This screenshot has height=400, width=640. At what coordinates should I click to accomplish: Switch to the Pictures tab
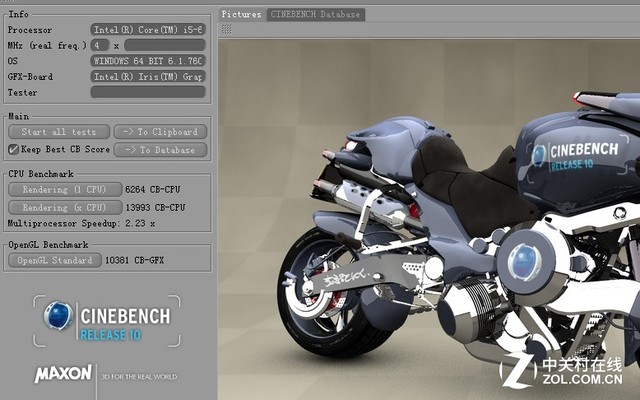tap(242, 14)
